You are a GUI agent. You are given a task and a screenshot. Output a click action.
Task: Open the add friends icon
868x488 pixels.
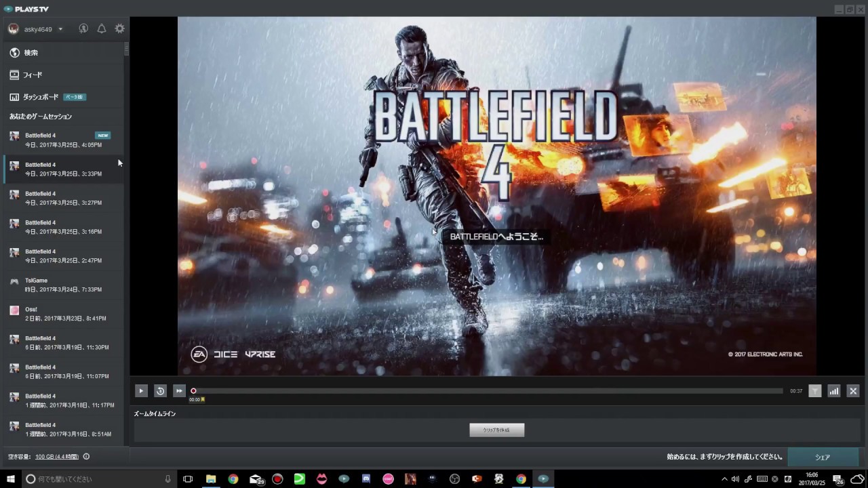83,29
